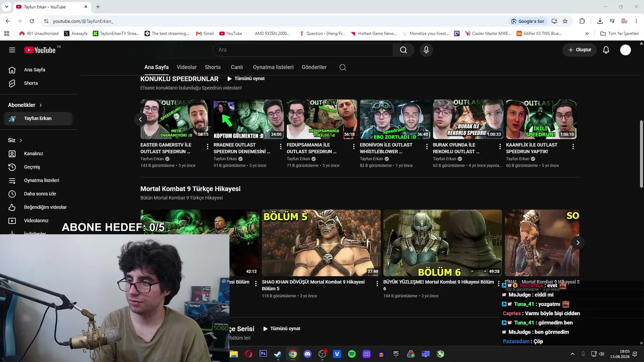Image resolution: width=644 pixels, height=362 pixels.
Task: Open a new Chrome tab
Action: coord(98,7)
